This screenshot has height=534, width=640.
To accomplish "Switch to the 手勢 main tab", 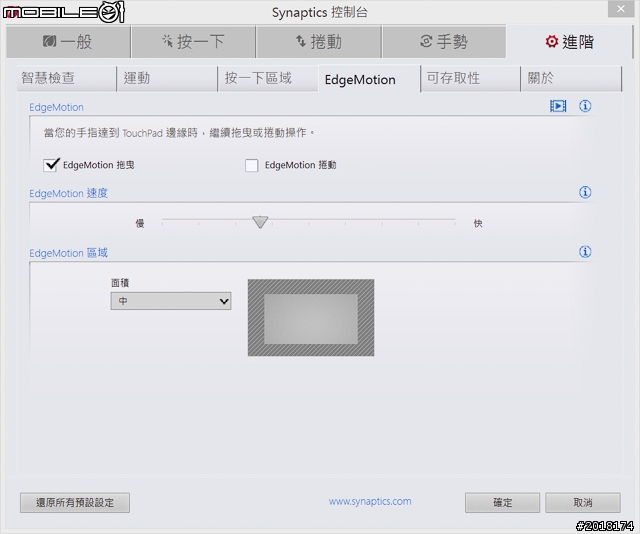I will click(x=444, y=41).
